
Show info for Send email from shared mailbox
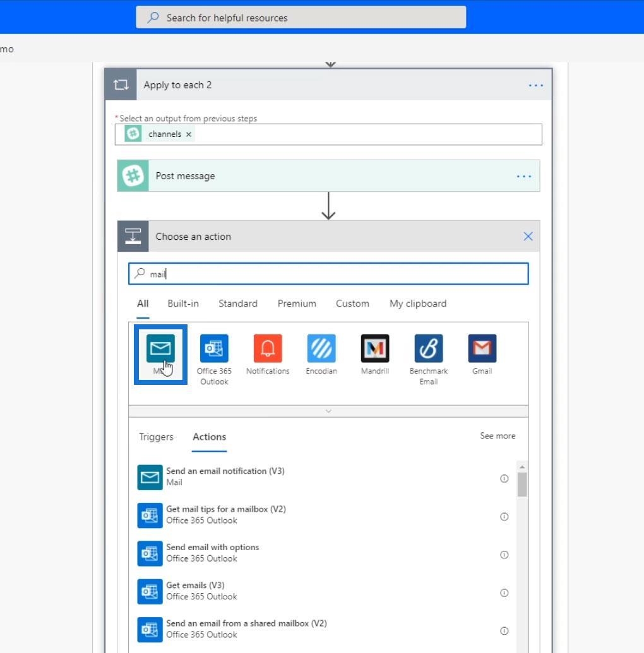(x=504, y=631)
